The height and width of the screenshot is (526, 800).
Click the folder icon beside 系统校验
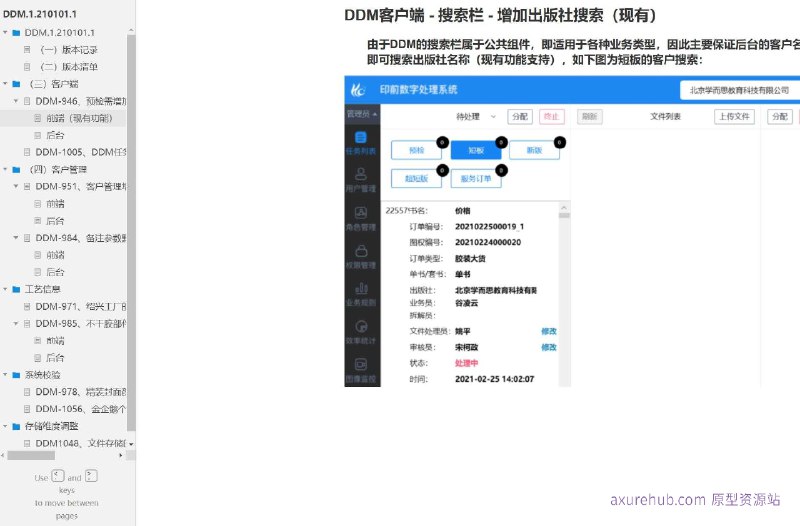tap(16, 375)
